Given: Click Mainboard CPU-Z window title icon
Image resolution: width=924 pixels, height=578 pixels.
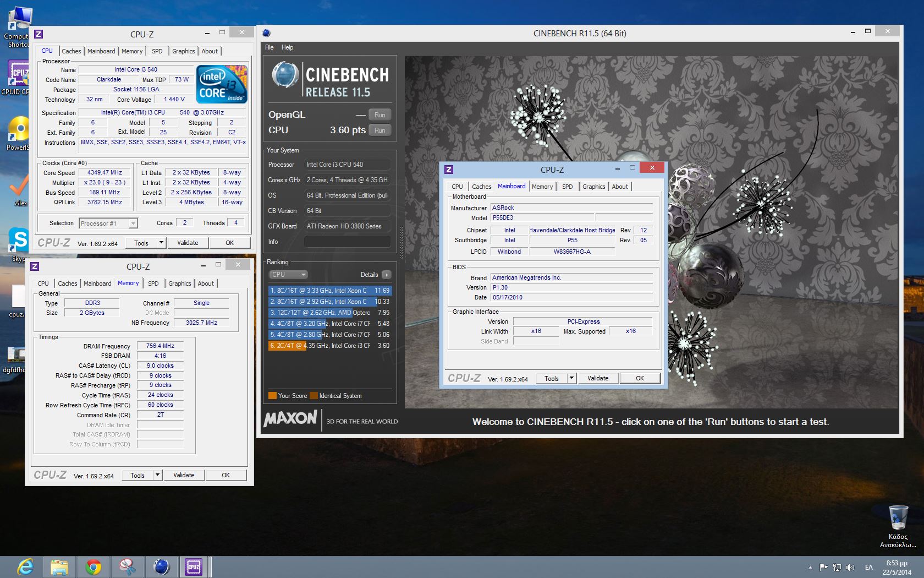Looking at the screenshot, I should (449, 170).
